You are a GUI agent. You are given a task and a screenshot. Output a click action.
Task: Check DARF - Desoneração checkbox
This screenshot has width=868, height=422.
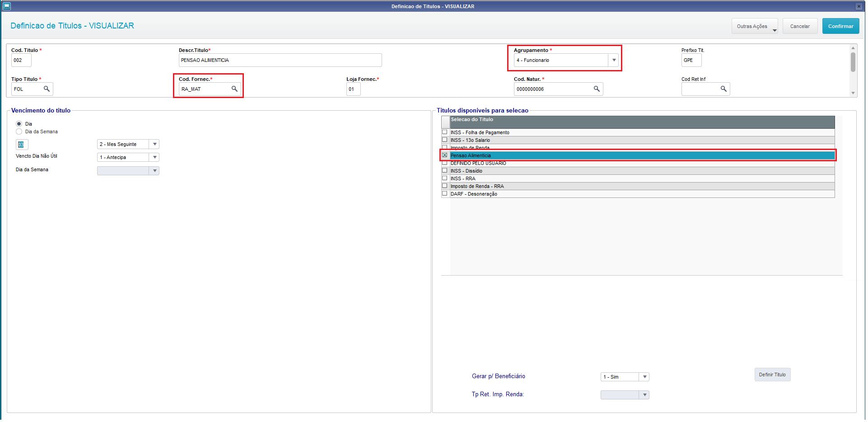point(445,193)
